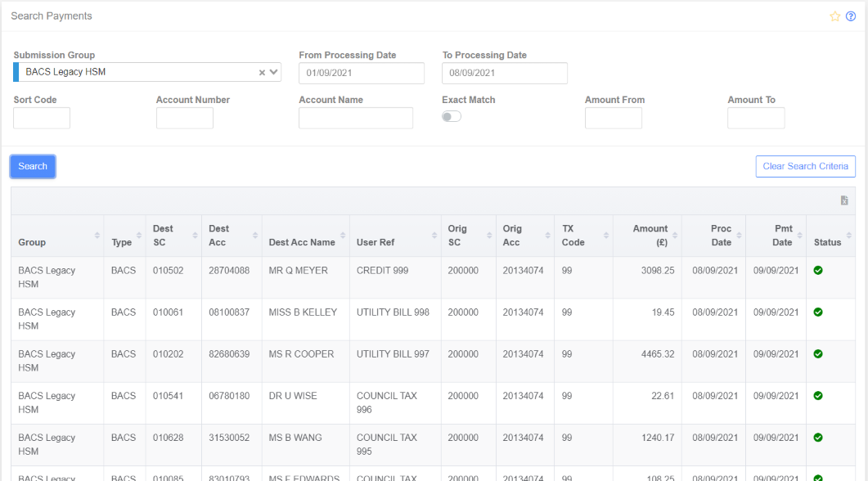Toggle the Exact Match switch

[x=451, y=116]
